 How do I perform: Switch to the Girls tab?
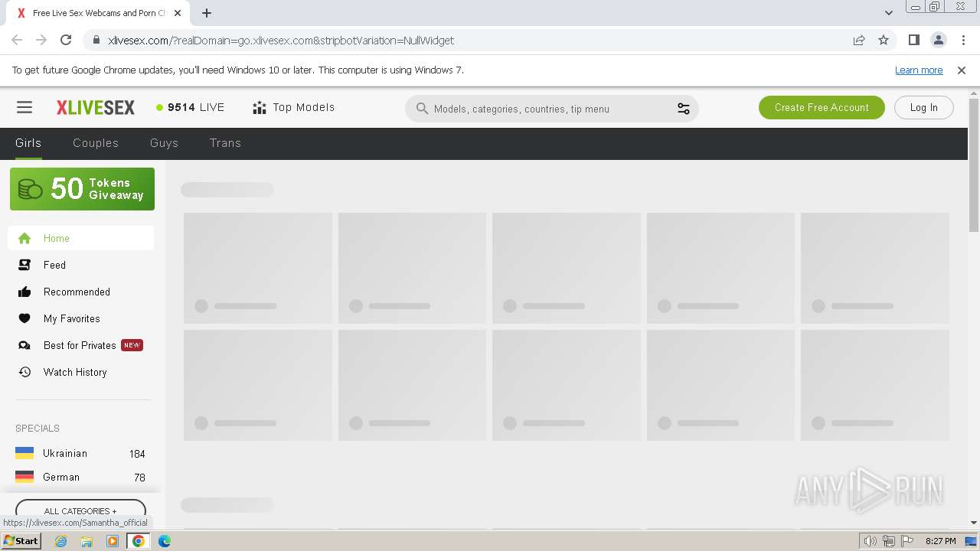pos(28,143)
